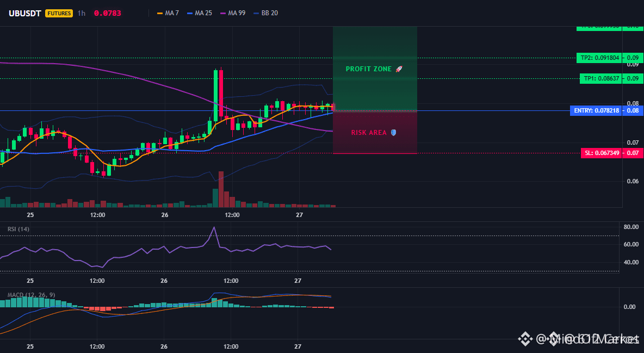
Task: Click the 25 date label on main chart
Action: coord(30,215)
